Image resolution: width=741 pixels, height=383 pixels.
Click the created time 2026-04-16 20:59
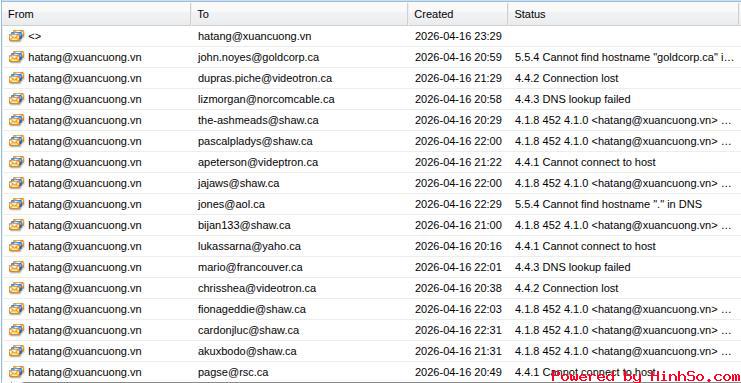coord(458,57)
